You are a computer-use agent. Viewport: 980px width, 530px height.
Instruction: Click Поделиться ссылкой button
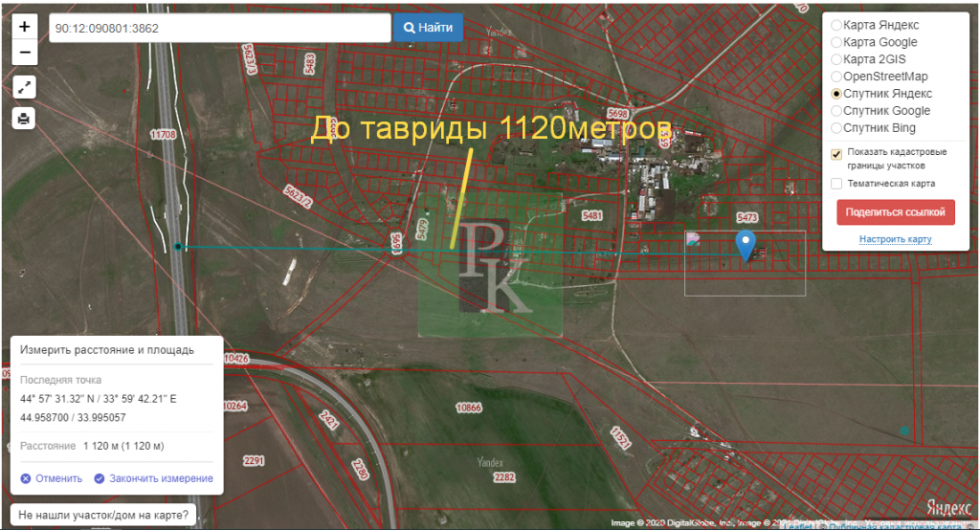(895, 211)
